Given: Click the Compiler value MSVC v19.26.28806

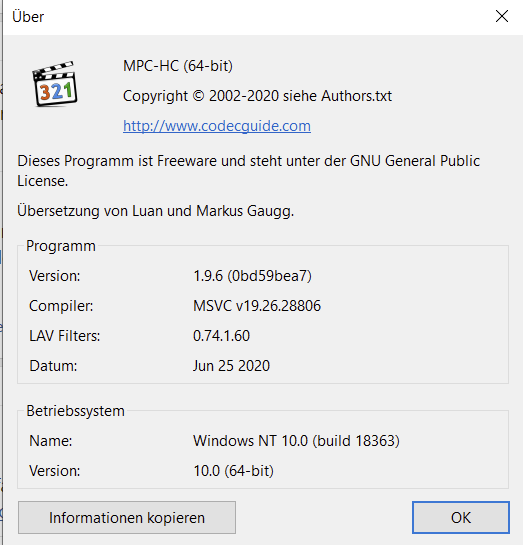Looking at the screenshot, I should click(x=257, y=306).
